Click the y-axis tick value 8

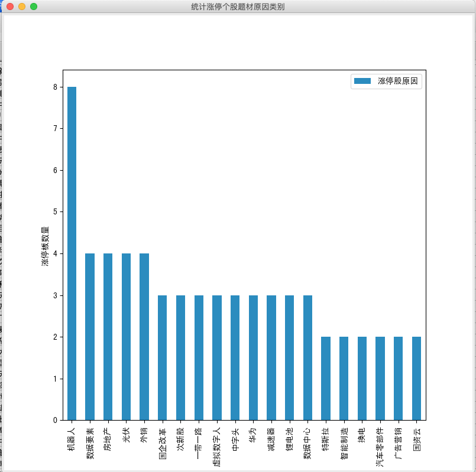[55, 87]
